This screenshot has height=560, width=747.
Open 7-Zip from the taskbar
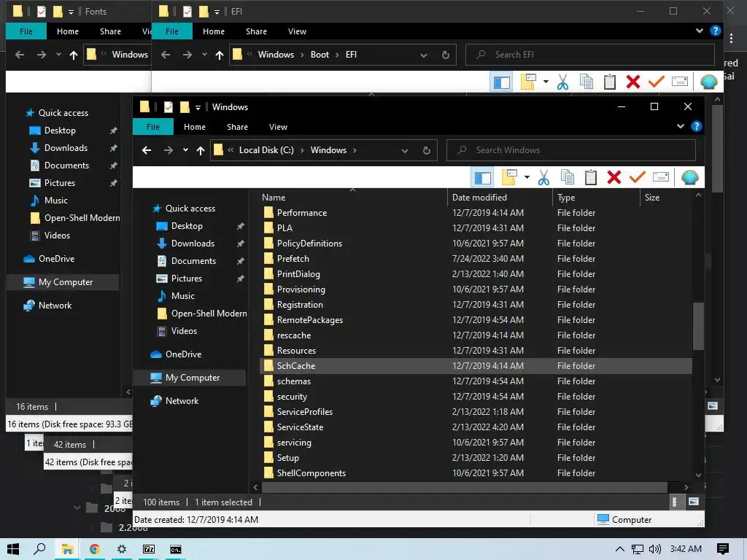(x=149, y=549)
